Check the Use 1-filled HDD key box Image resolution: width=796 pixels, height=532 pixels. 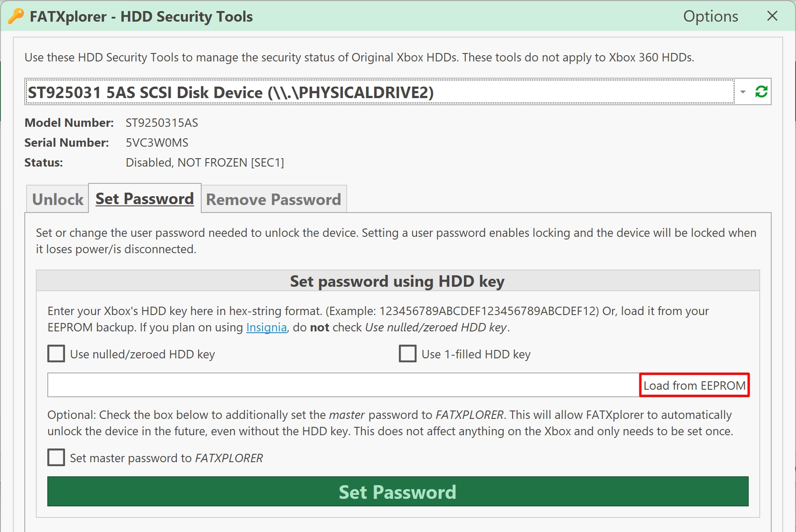click(x=407, y=354)
